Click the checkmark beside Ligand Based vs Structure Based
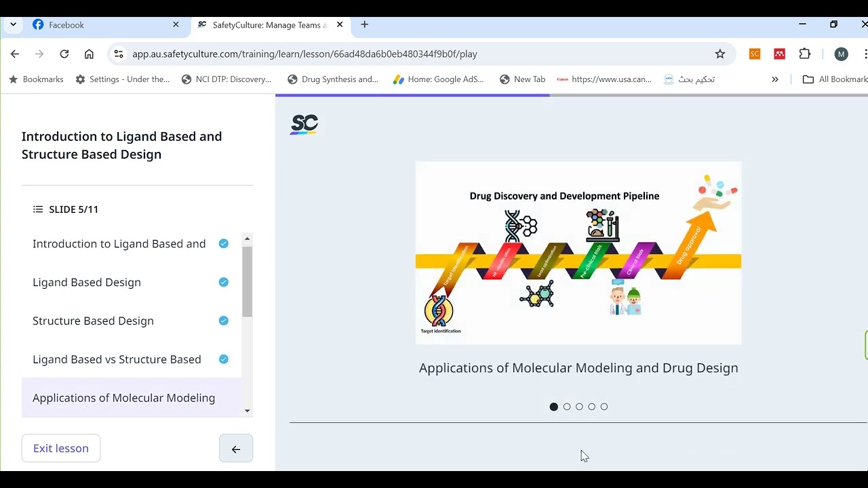 point(224,359)
